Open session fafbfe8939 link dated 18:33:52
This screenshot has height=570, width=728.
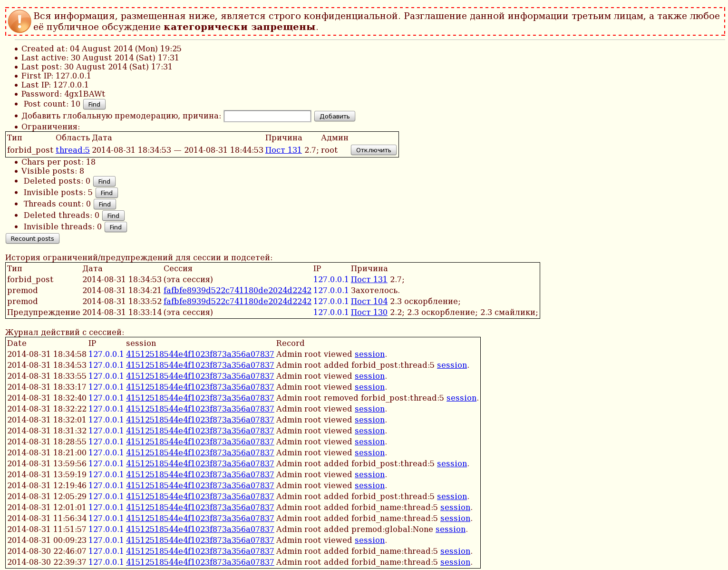pyautogui.click(x=237, y=301)
